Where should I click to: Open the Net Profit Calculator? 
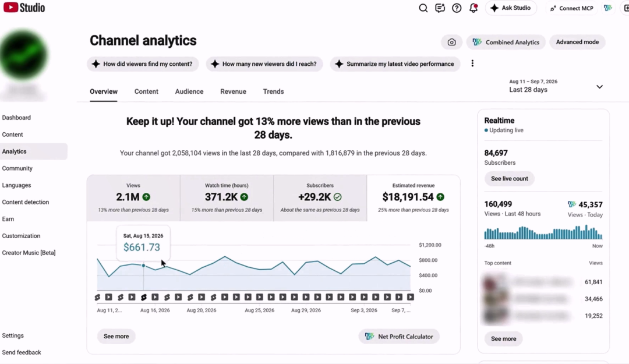tap(399, 336)
